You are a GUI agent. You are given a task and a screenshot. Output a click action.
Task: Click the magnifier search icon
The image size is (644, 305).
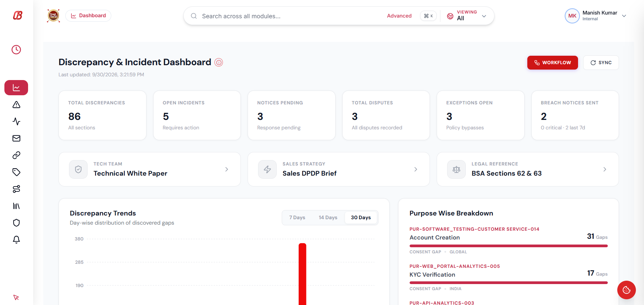coord(194,16)
